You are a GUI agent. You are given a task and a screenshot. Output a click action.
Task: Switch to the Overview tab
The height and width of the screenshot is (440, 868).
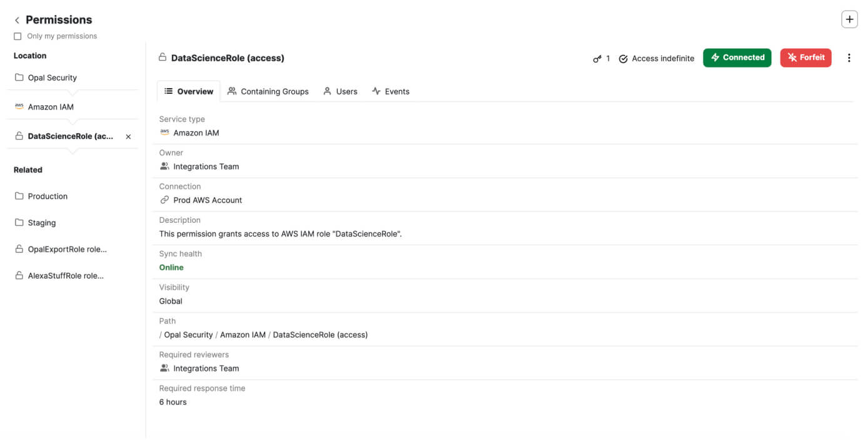tap(188, 91)
